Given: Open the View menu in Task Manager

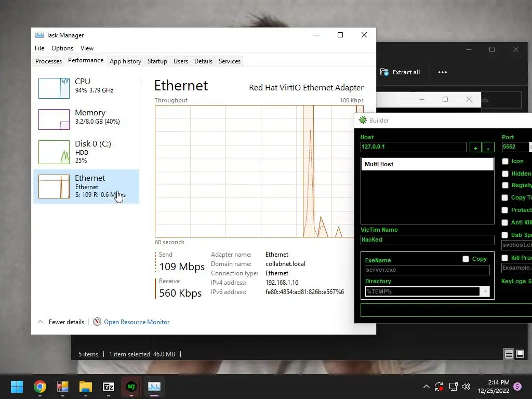Looking at the screenshot, I should (x=87, y=48).
